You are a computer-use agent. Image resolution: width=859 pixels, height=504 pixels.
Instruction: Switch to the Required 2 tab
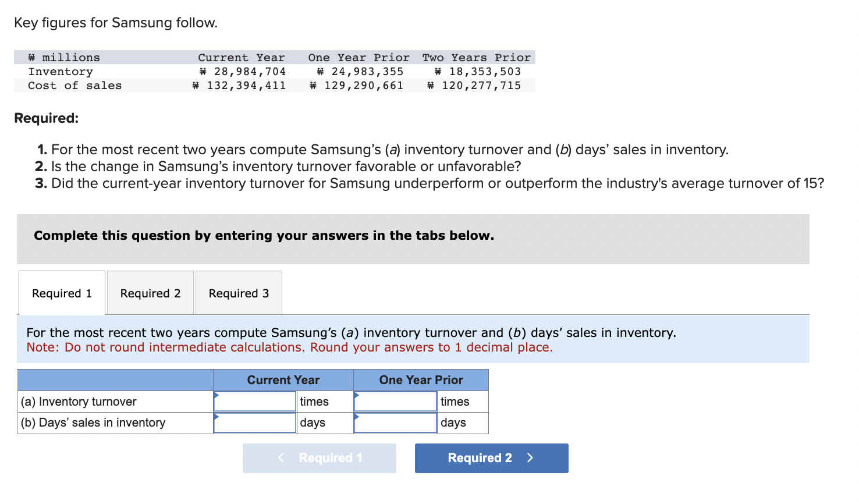(x=150, y=293)
